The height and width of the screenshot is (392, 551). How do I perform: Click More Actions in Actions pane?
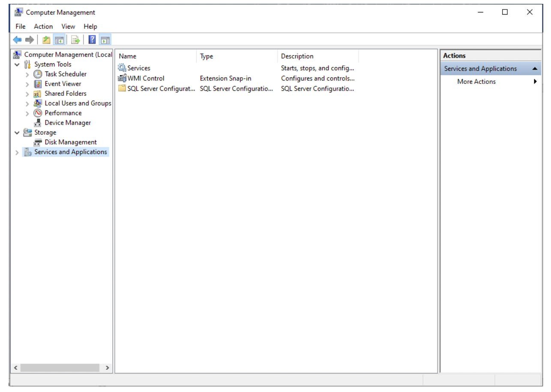tap(476, 81)
